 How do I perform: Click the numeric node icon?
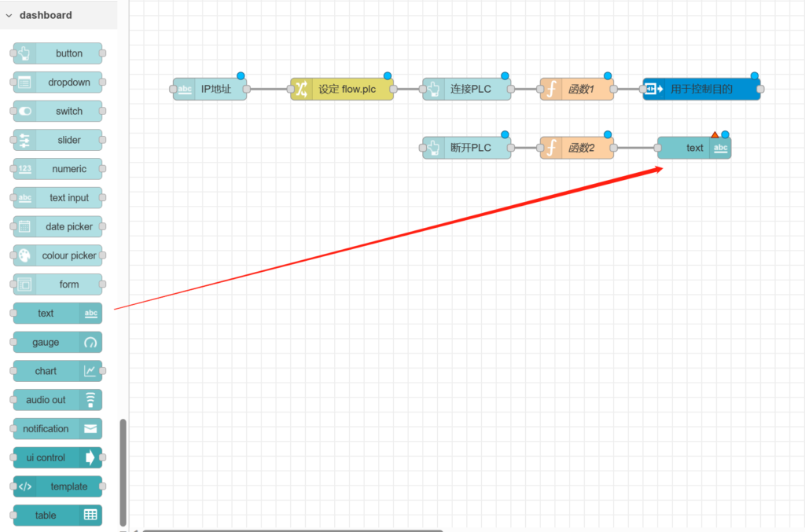point(24,169)
